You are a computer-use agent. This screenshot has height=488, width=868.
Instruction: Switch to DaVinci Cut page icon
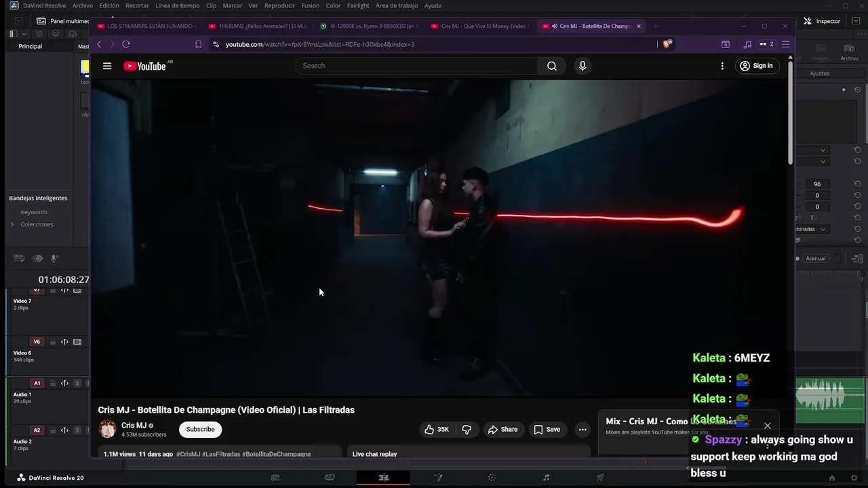tap(330, 478)
